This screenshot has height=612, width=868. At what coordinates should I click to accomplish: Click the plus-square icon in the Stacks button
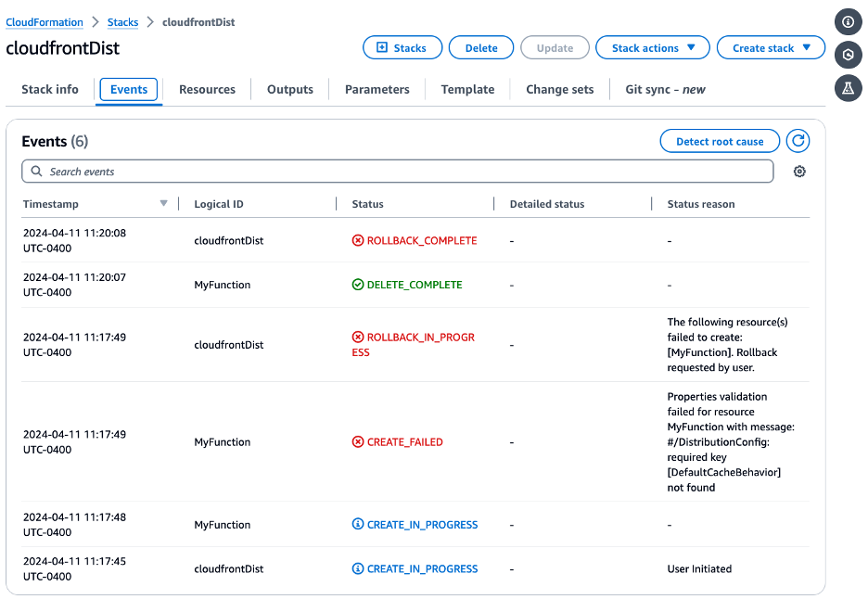380,47
